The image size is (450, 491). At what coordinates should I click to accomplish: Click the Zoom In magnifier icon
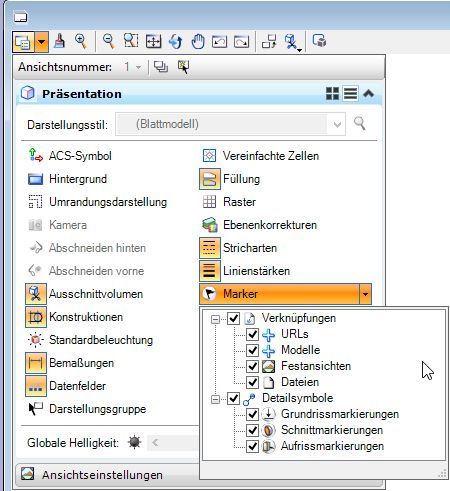point(81,42)
